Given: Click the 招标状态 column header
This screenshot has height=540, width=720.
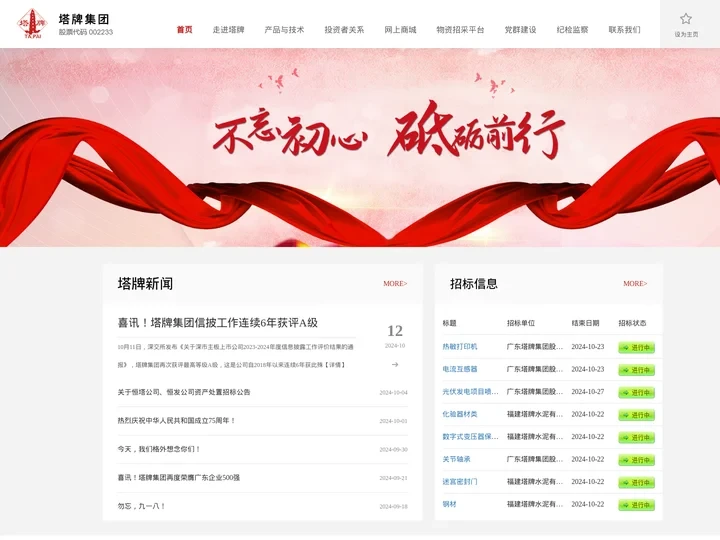Looking at the screenshot, I should click(632, 323).
